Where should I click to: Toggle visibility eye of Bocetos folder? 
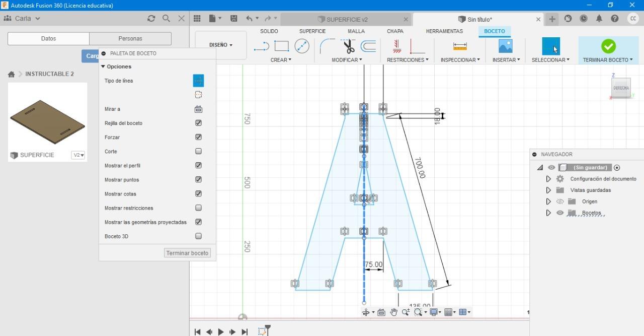coord(560,213)
